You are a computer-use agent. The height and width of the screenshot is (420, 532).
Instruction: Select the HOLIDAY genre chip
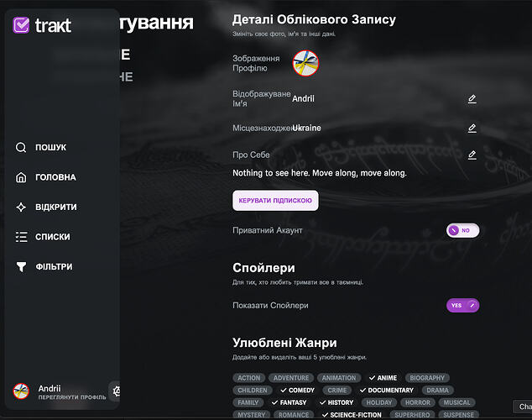pyautogui.click(x=379, y=402)
